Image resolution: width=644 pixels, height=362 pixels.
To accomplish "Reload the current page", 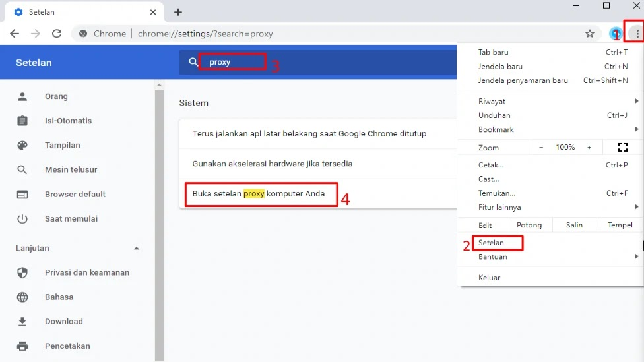I will point(57,34).
